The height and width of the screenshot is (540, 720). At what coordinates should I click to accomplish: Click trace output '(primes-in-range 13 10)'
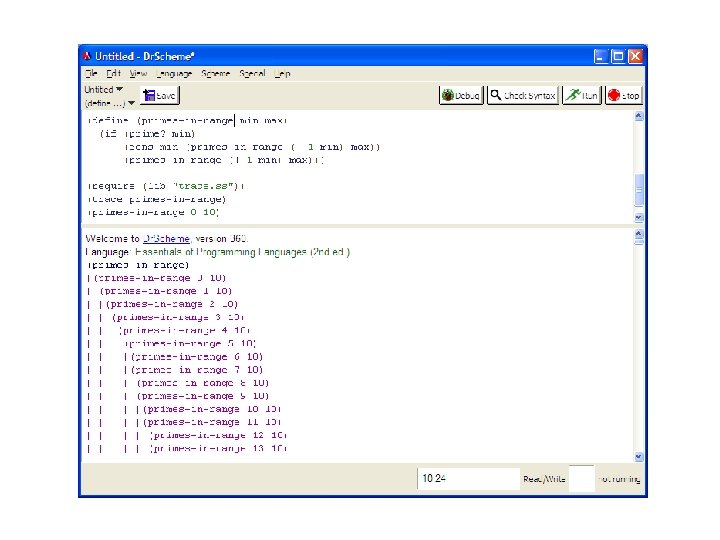[218, 448]
